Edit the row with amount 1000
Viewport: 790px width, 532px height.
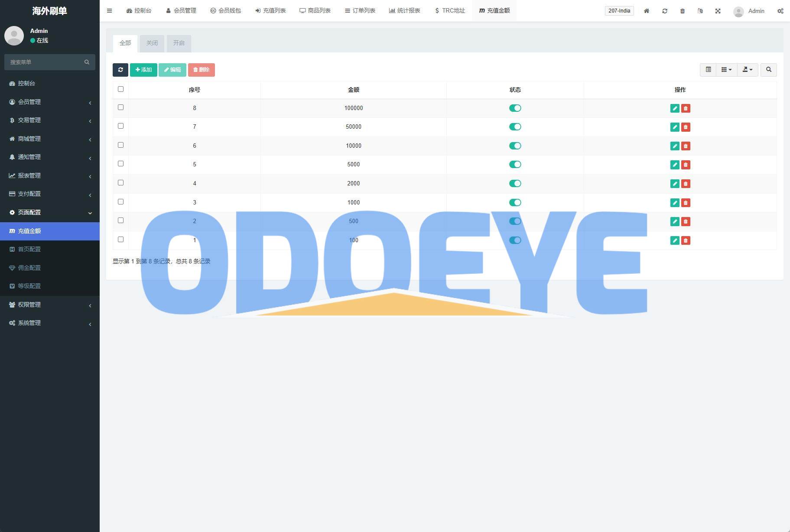[x=675, y=203]
